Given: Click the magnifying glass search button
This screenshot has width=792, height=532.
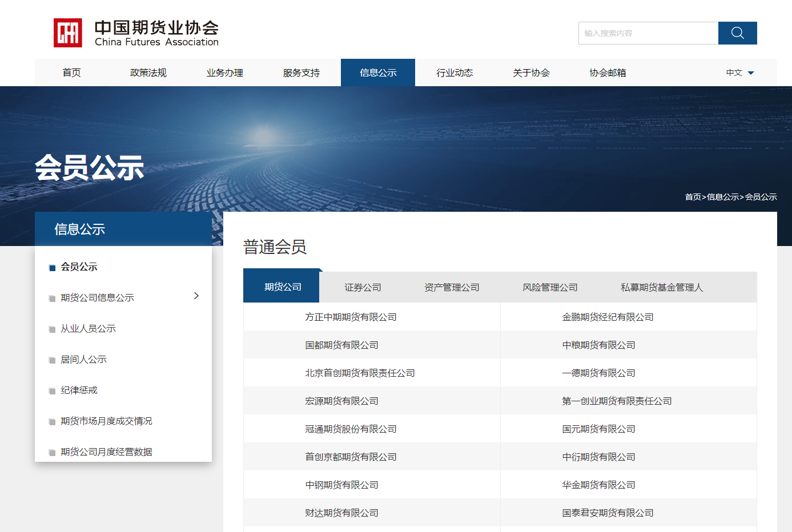Looking at the screenshot, I should pos(737,33).
